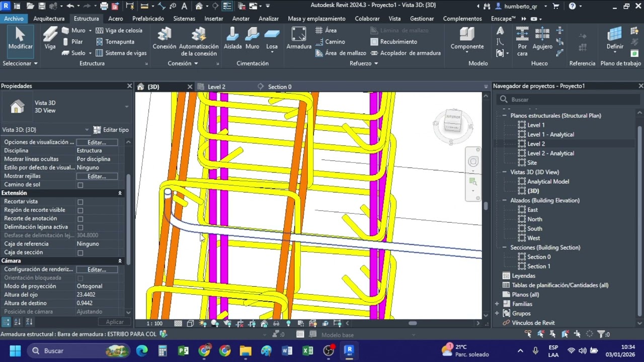The image size is (644, 362).
Task: Enable Recorte de anotación checkbox
Action: tap(80, 219)
